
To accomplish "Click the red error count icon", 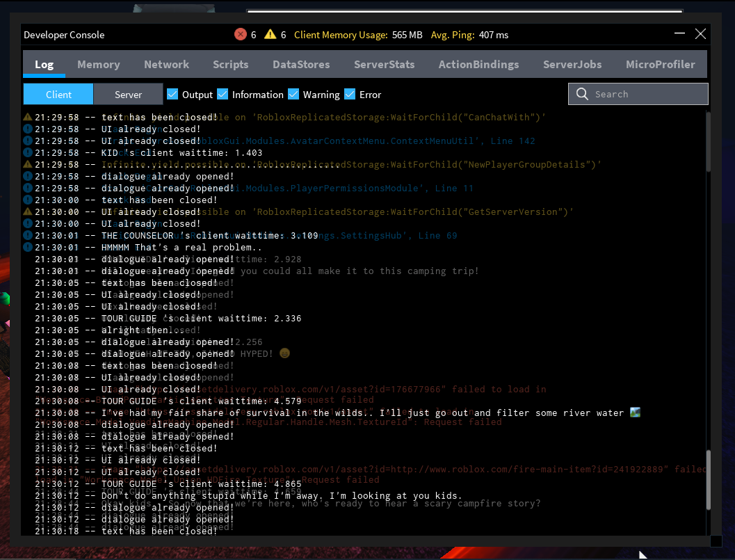I will 241,34.
